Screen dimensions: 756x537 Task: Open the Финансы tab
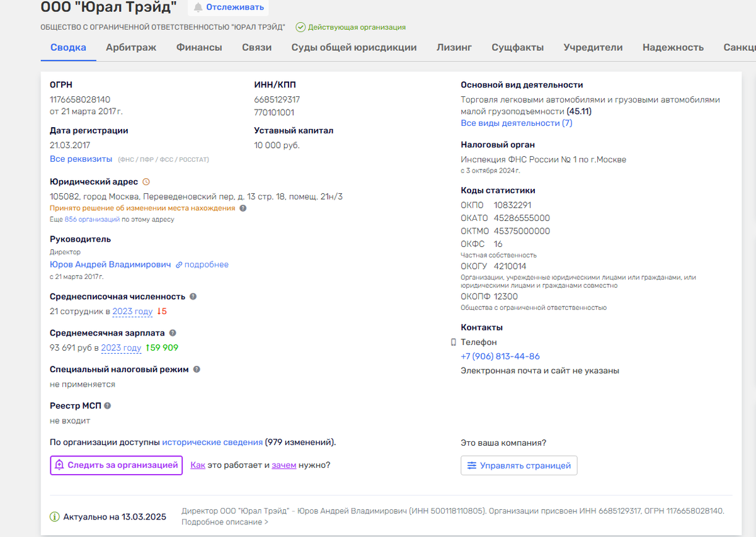[x=199, y=47]
